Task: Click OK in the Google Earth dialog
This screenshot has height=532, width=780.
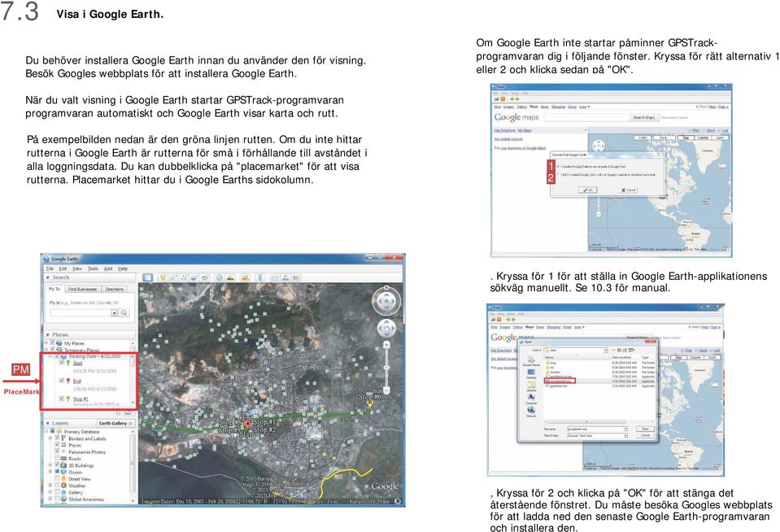Action: (587, 190)
